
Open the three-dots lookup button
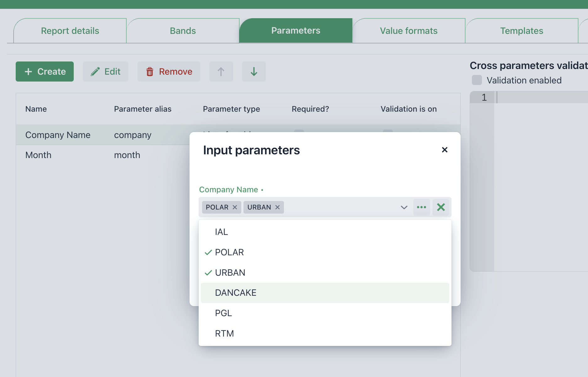[421, 207]
